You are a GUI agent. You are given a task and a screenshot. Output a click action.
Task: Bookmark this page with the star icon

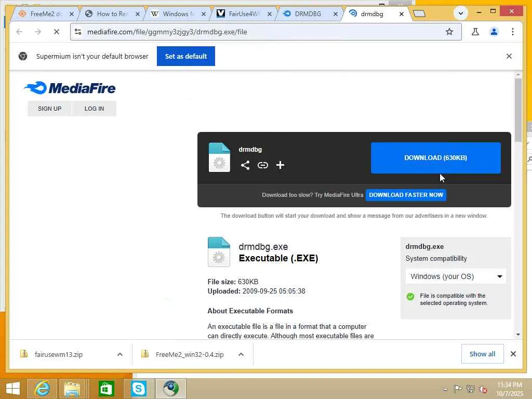pyautogui.click(x=449, y=32)
